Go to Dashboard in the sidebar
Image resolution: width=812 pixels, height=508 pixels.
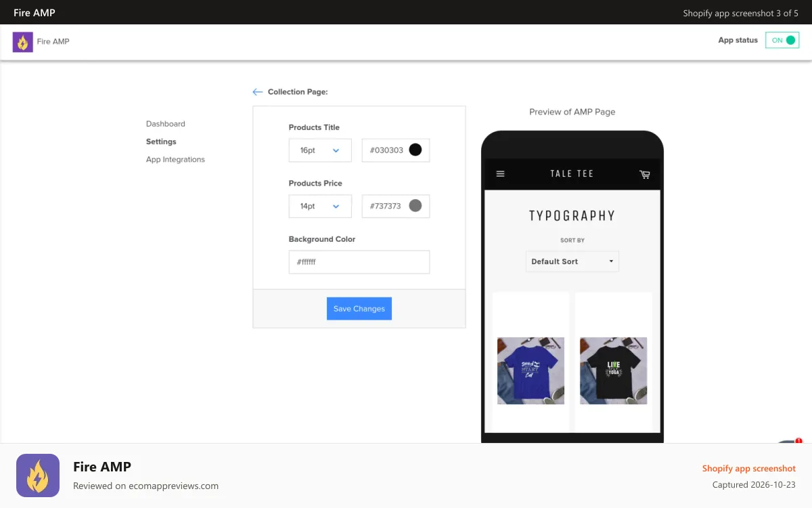point(166,124)
